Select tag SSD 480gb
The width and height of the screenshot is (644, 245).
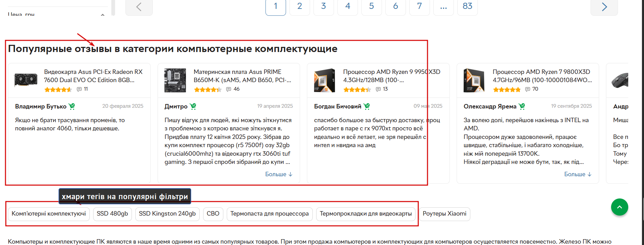[112, 214]
